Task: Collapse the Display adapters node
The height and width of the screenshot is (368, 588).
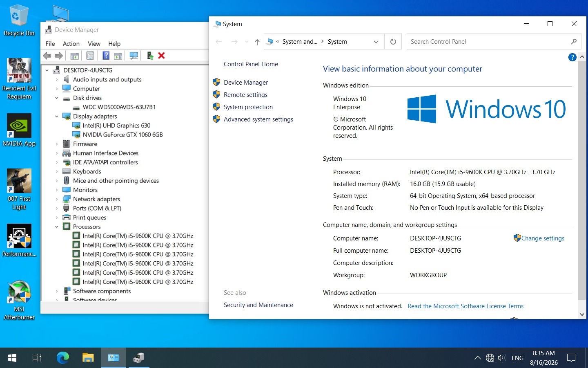Action: tap(57, 117)
